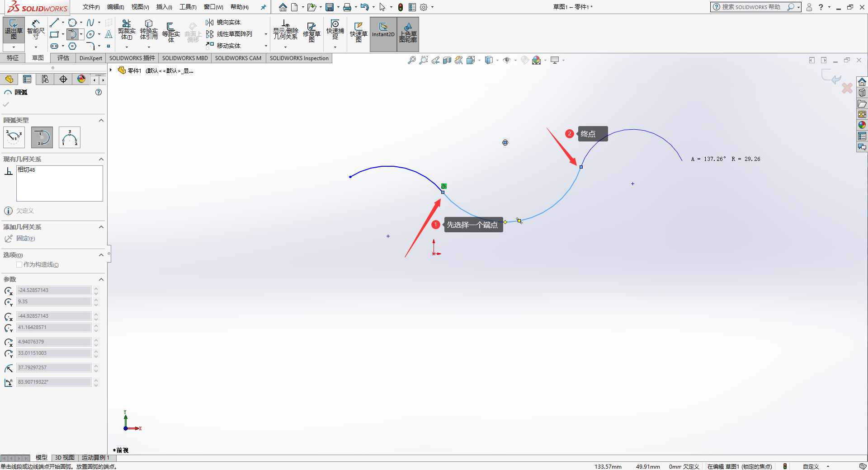
Task: Click Convert Entities (转换实体引用) tool
Action: 149,30
